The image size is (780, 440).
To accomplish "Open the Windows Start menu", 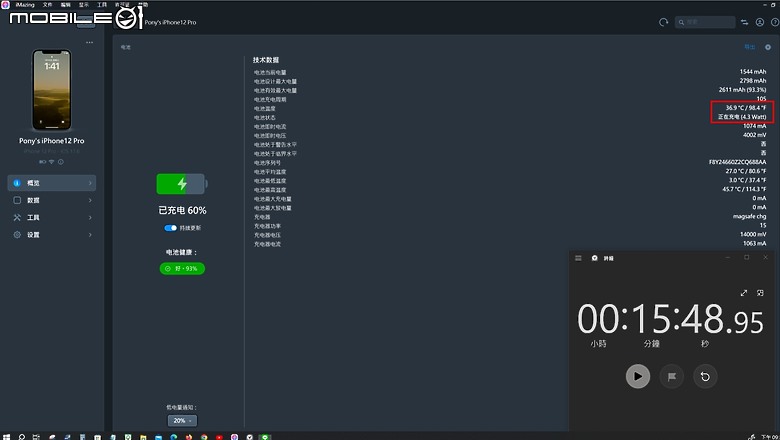I will pos(6,437).
